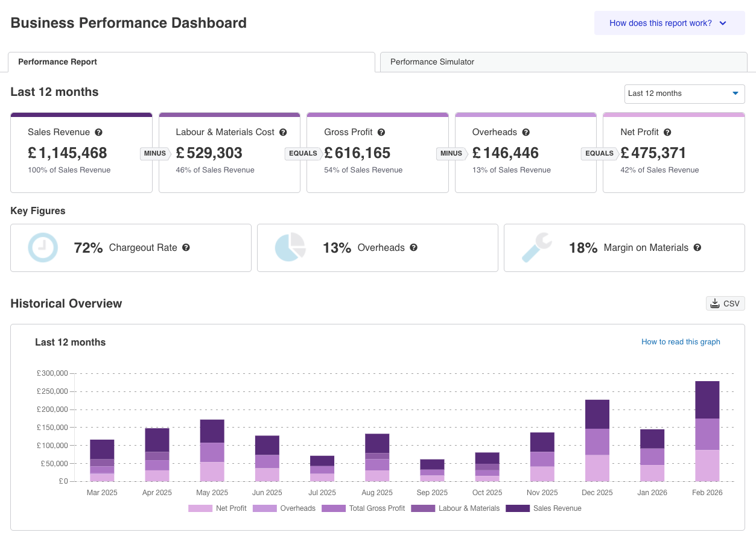Select the Performance Report tab
The image size is (756, 550).
58,62
